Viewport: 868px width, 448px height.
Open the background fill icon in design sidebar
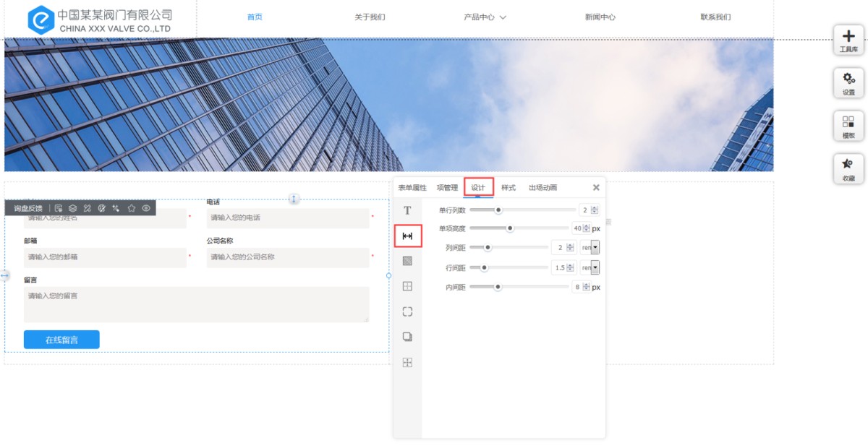407,261
